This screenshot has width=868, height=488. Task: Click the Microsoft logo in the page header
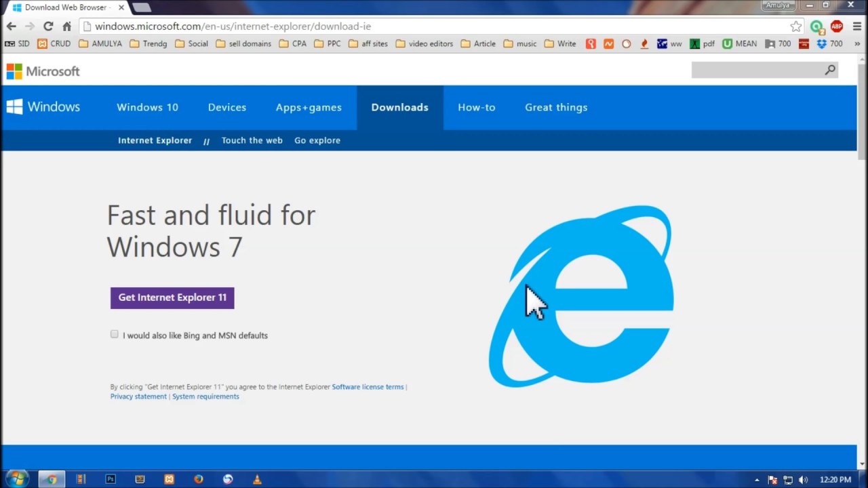point(43,71)
